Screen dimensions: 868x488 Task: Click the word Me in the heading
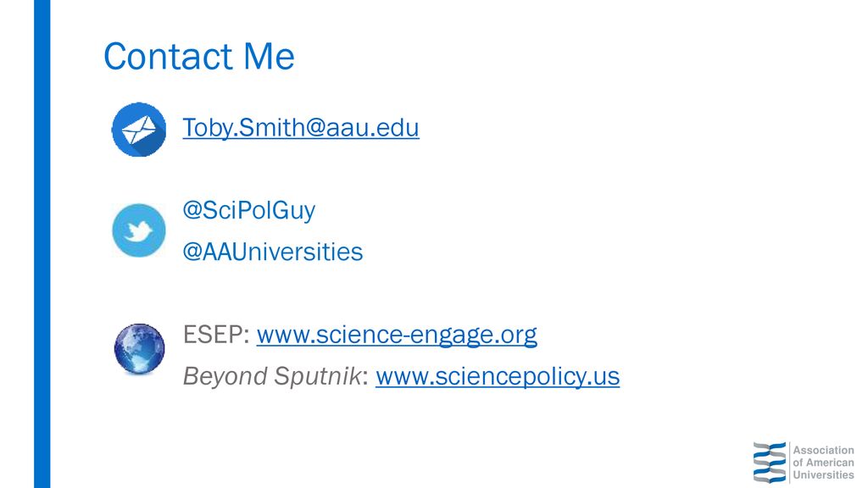coord(269,57)
